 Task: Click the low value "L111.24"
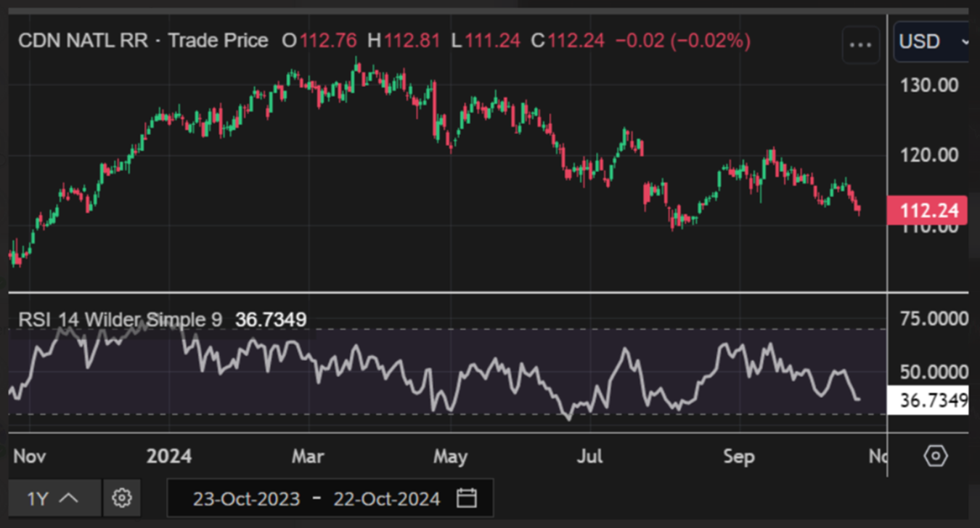pyautogui.click(x=486, y=41)
